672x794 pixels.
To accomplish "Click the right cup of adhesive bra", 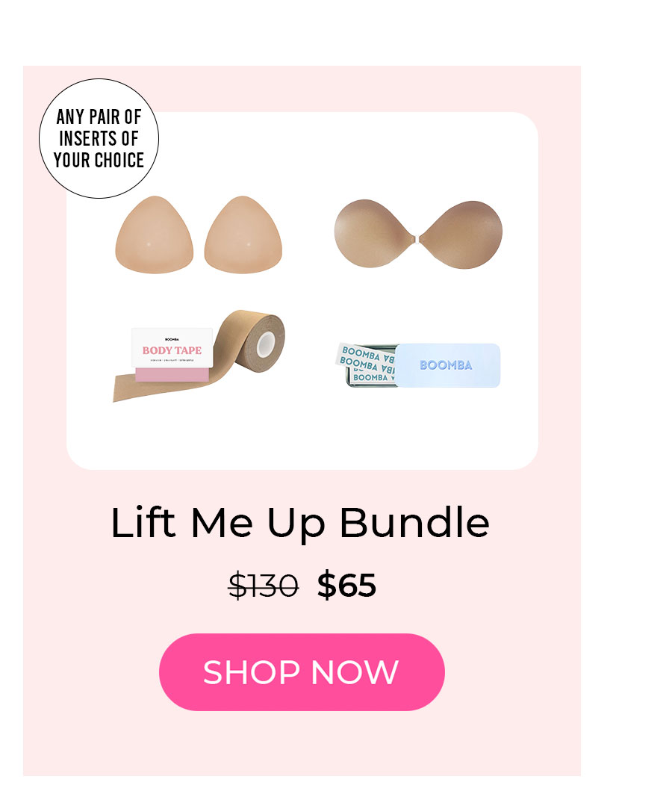I will [462, 235].
